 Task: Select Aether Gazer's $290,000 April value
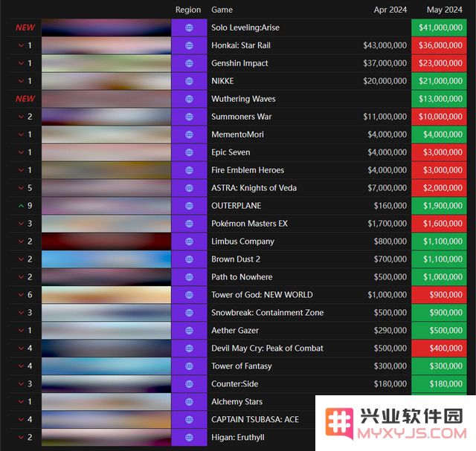(x=390, y=331)
